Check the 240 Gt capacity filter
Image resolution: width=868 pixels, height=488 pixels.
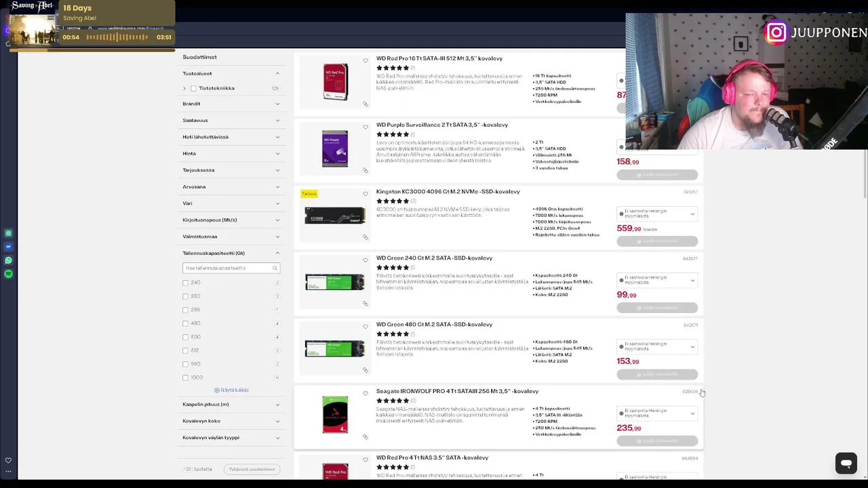point(185,283)
